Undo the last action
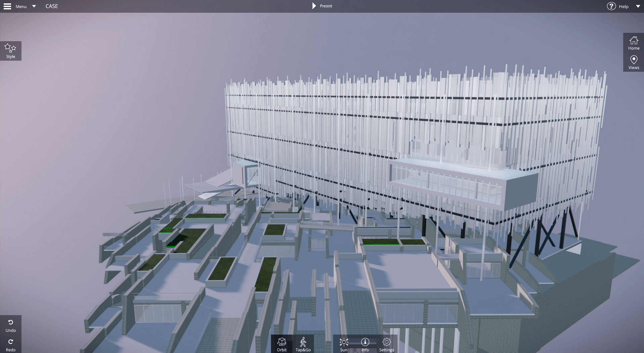644x353 pixels. click(x=10, y=325)
